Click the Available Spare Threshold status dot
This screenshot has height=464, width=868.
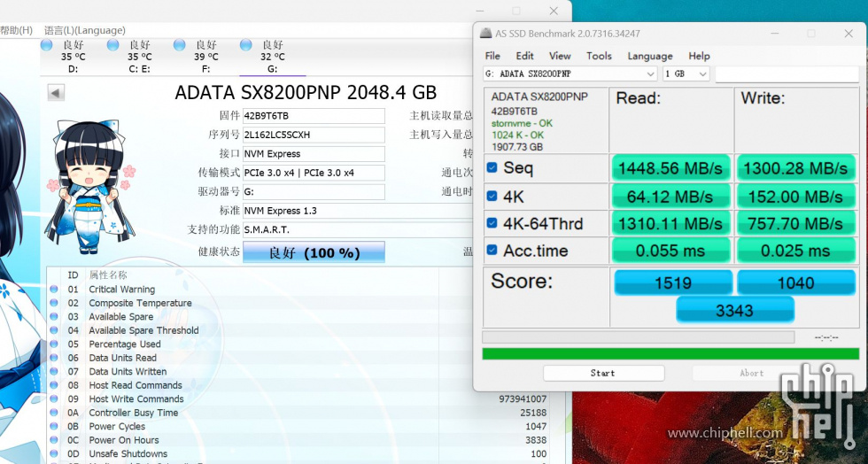pyautogui.click(x=54, y=330)
